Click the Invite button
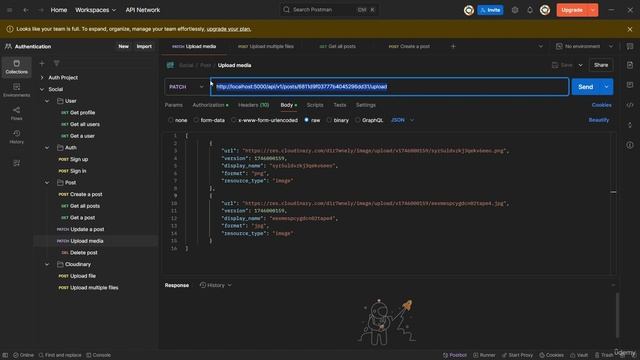The image size is (640, 360). tap(490, 10)
